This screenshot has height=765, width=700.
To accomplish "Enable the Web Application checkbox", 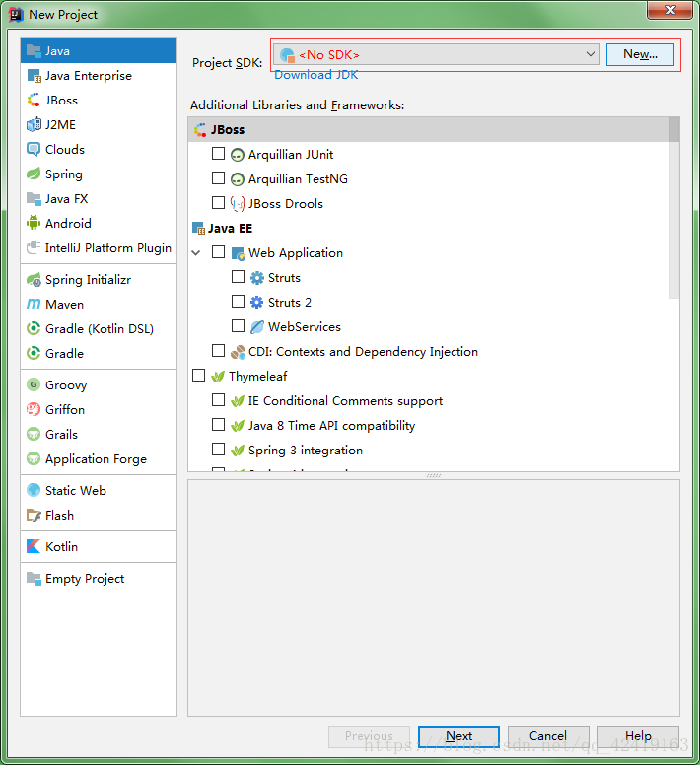I will point(218,252).
